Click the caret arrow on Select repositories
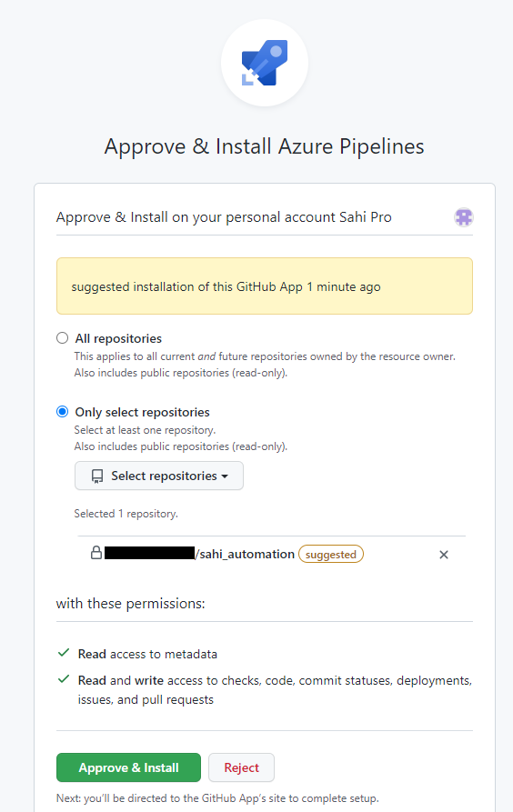 coord(225,476)
